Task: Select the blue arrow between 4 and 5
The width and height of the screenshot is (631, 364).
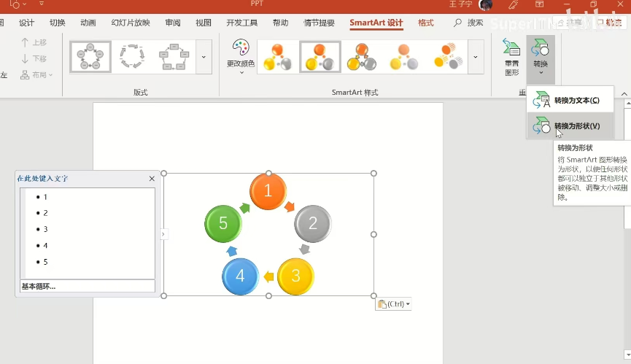Action: coord(232,251)
